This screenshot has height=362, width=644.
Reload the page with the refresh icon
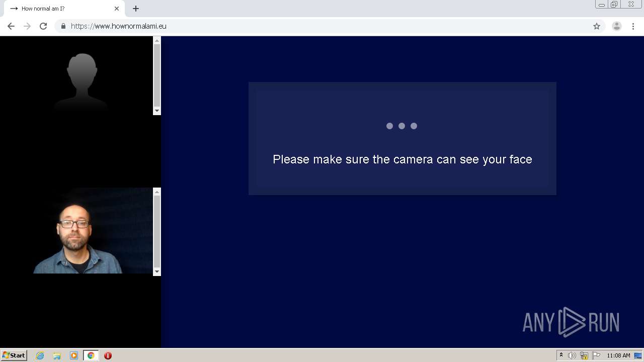click(x=43, y=26)
